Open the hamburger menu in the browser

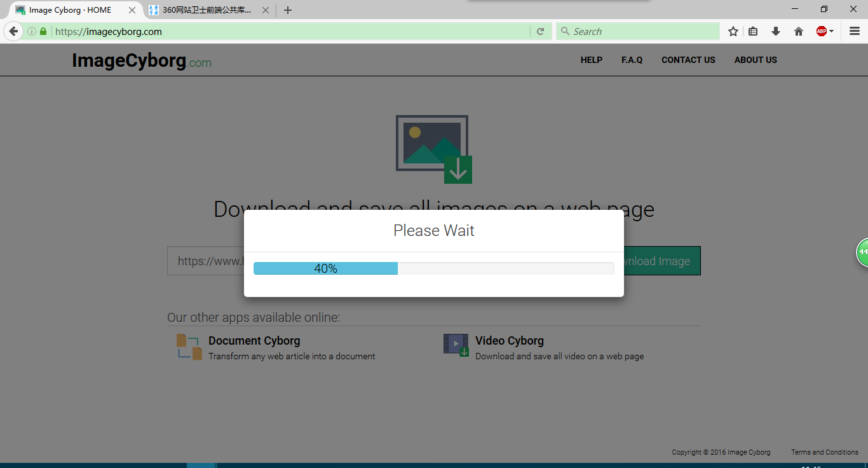pos(855,31)
